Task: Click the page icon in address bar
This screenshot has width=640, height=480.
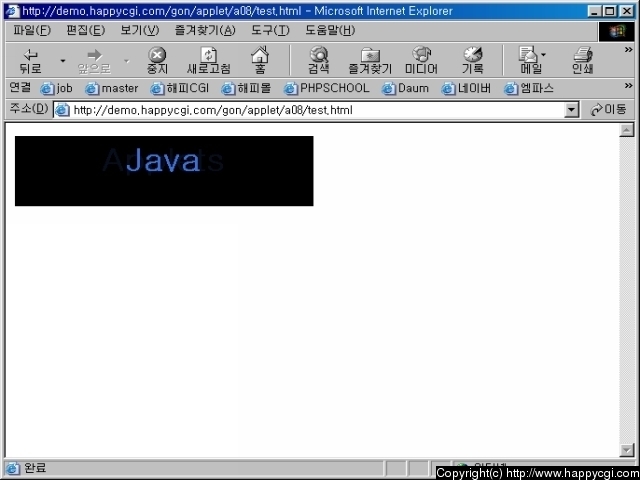Action: (x=62, y=110)
